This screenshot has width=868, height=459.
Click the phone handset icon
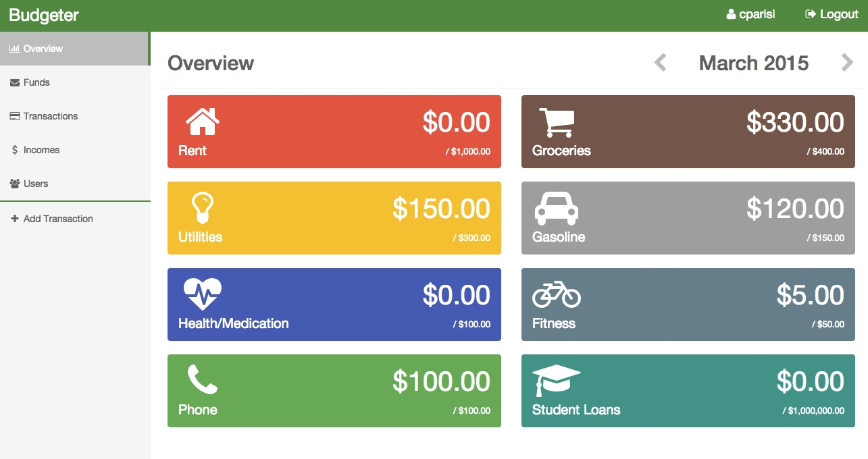[x=203, y=380]
